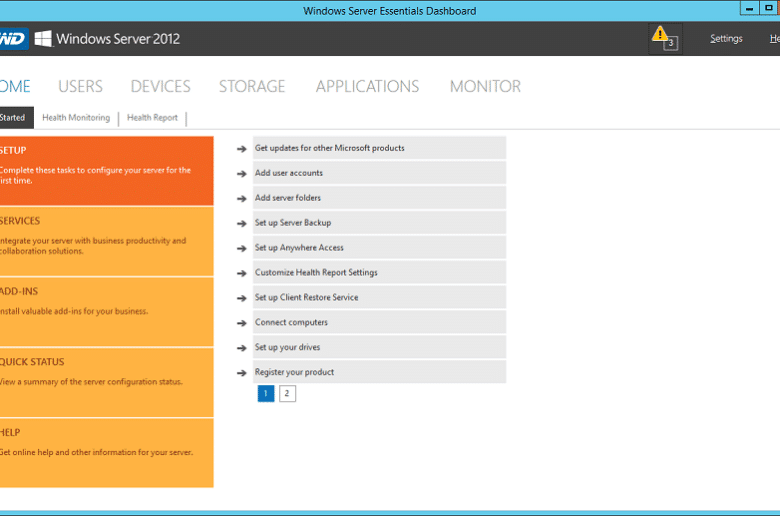Click arrow beside Get updates for Microsoft products
780x516 pixels.
coord(242,149)
